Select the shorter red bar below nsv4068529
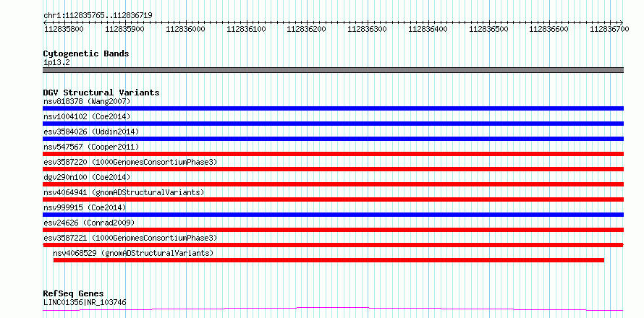 coord(329,260)
